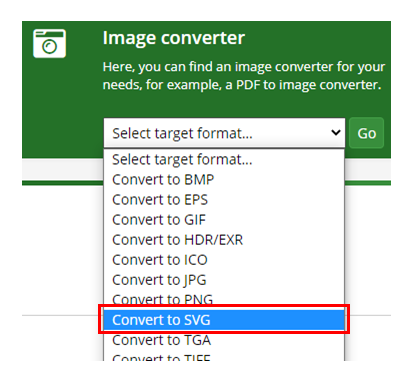Select the highlighted Convert to SVG option
Image resolution: width=412 pixels, height=373 pixels.
coord(224,320)
